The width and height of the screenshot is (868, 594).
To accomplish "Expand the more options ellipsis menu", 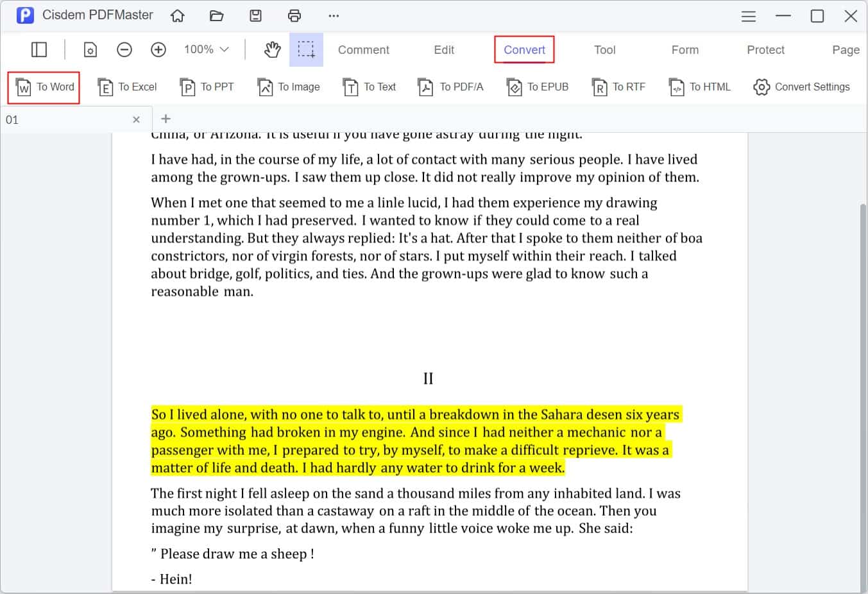I will [334, 15].
